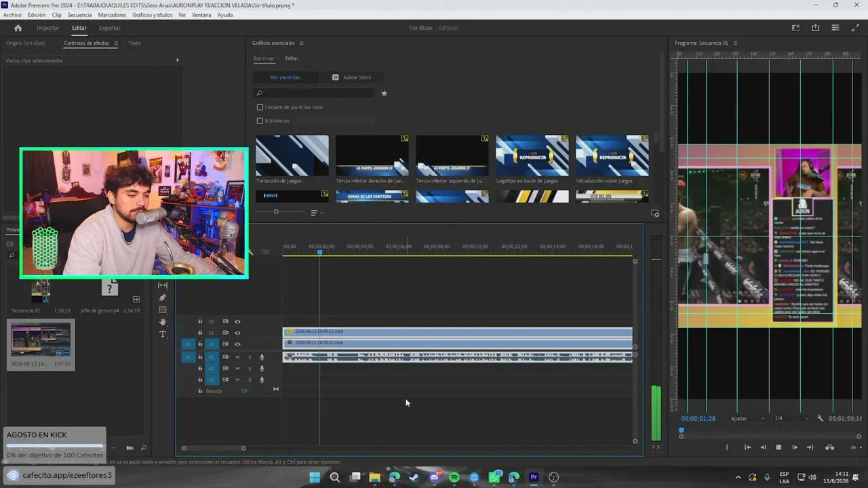Open the Texto panel tab
Viewport: 868px width, 488px height.
tap(134, 43)
